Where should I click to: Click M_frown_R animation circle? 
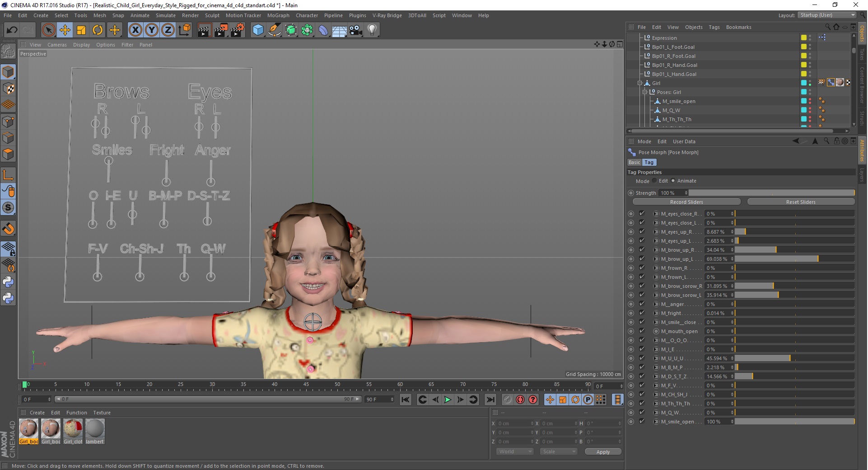click(631, 268)
